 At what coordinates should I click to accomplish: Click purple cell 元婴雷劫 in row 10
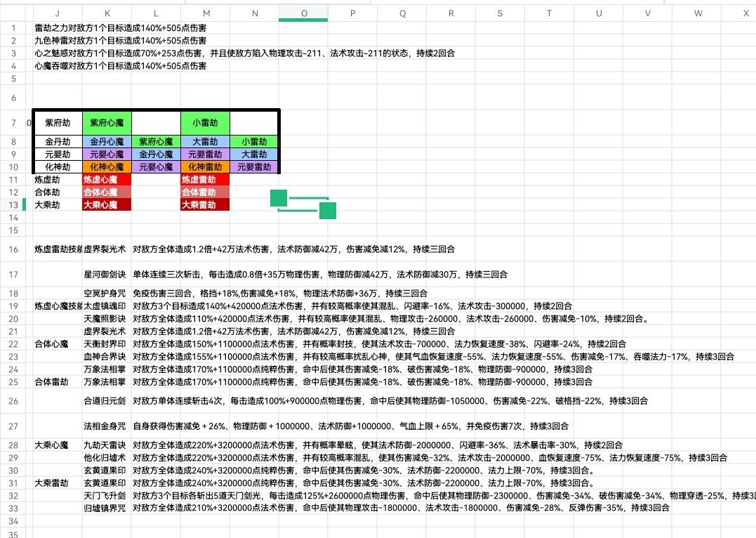pyautogui.click(x=254, y=167)
